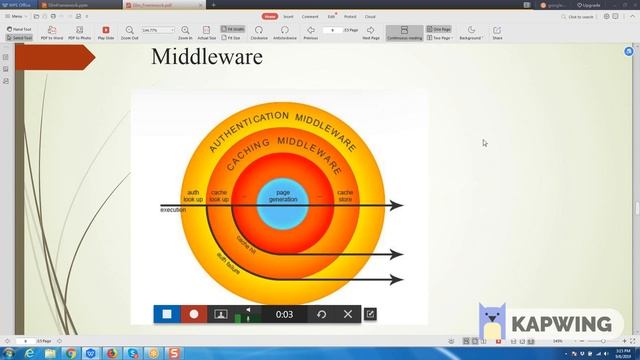Click the red record button

click(194, 314)
